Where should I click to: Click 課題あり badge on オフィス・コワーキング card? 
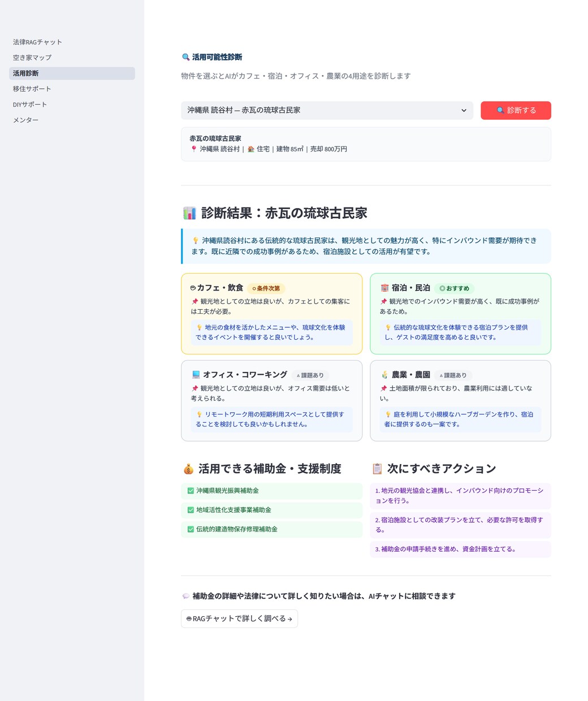(x=310, y=375)
